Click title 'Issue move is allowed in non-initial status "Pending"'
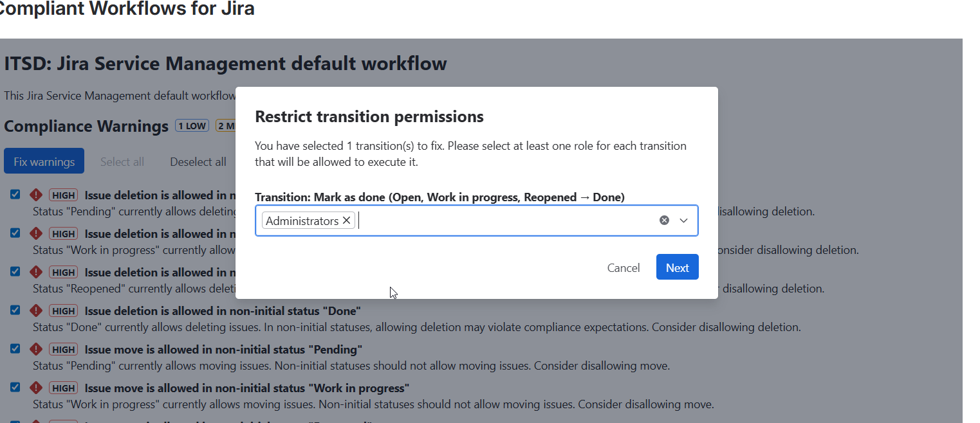The width and height of the screenshot is (980, 423). click(x=223, y=350)
